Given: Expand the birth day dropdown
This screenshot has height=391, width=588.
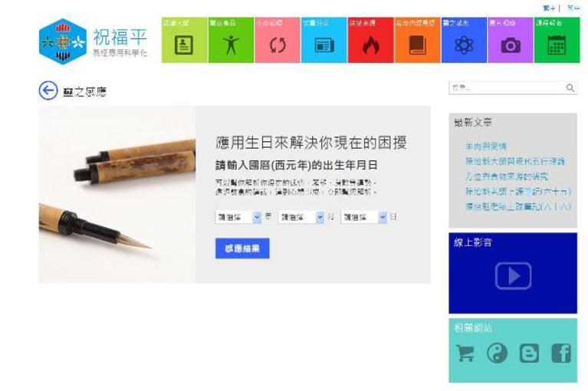Looking at the screenshot, I should click(x=363, y=217).
